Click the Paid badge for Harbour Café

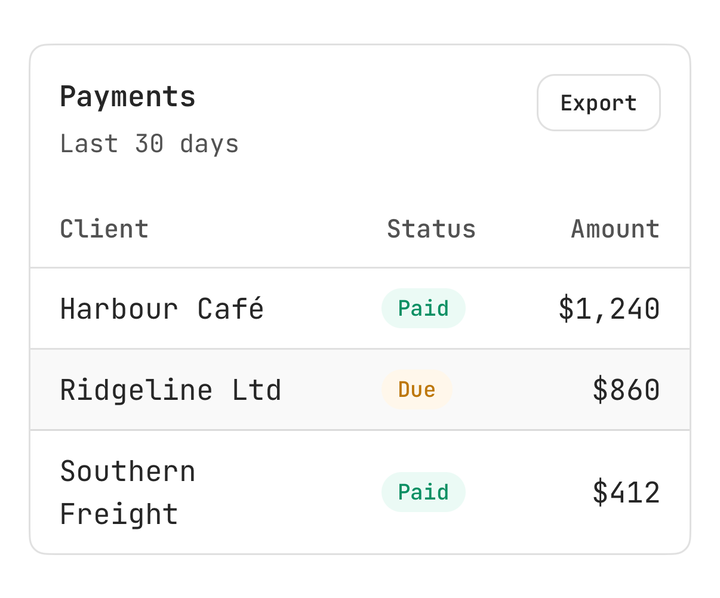[423, 308]
